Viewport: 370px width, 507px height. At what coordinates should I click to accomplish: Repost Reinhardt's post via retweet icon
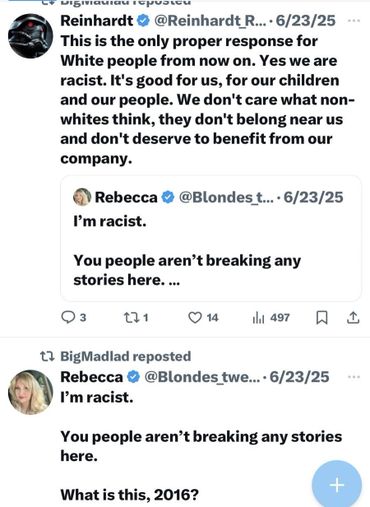pos(135,317)
